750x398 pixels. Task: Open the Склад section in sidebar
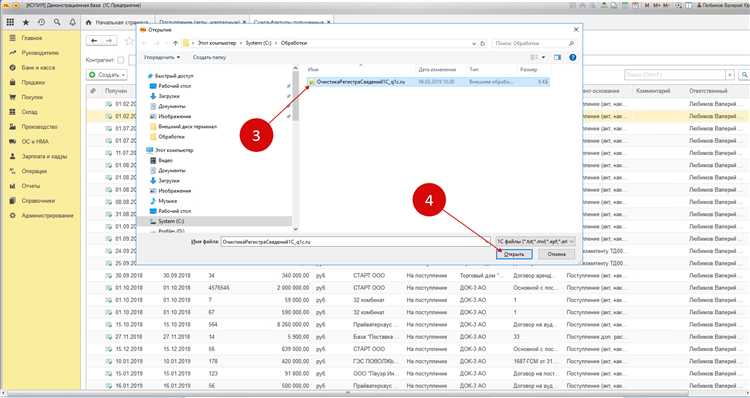point(29,112)
